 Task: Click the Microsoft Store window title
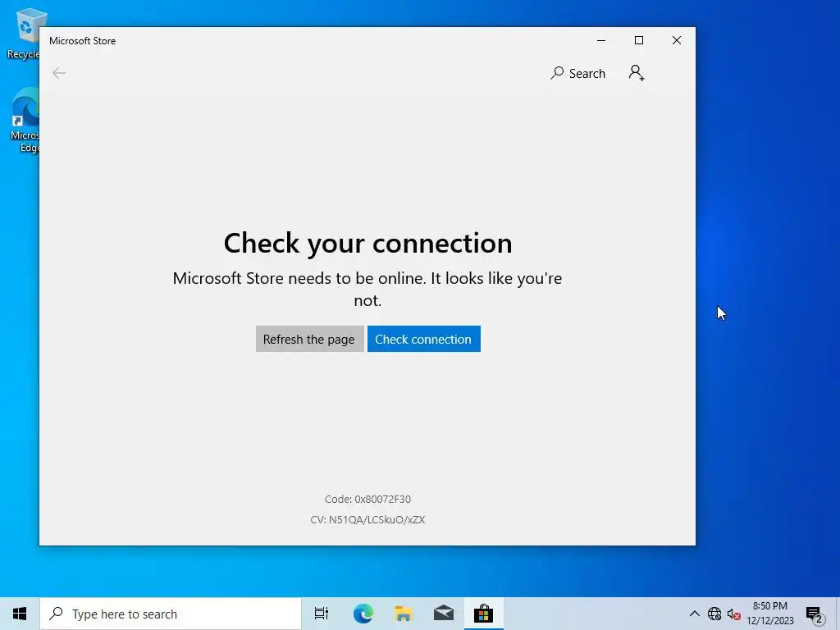[83, 41]
